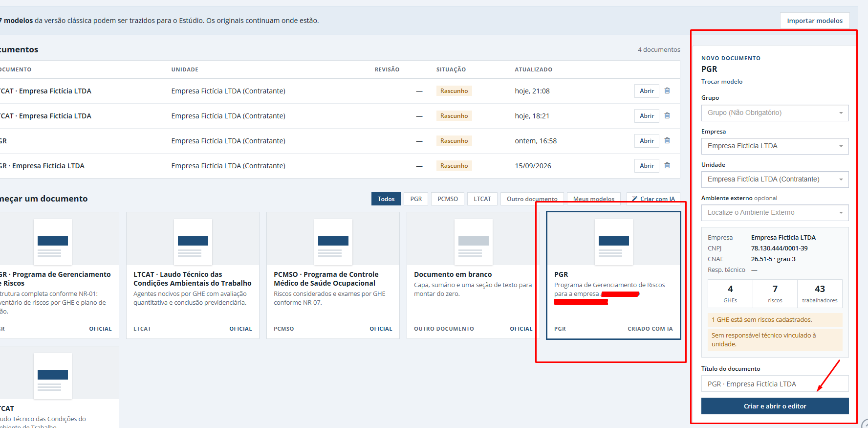The image size is (868, 428).
Task: Choose the LTCAT Laudo Técnico template card
Action: [x=193, y=275]
